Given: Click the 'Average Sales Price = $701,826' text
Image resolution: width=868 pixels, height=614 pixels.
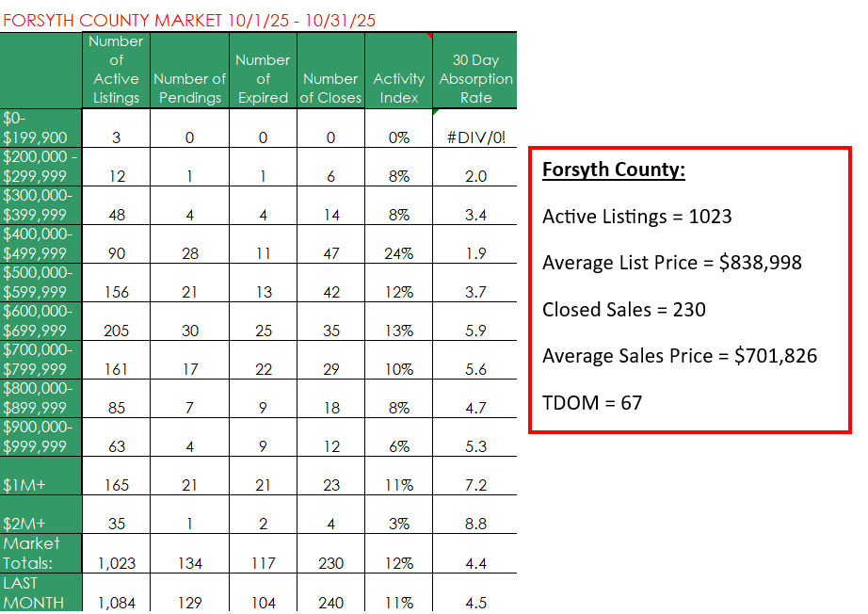Looking at the screenshot, I should click(680, 355).
